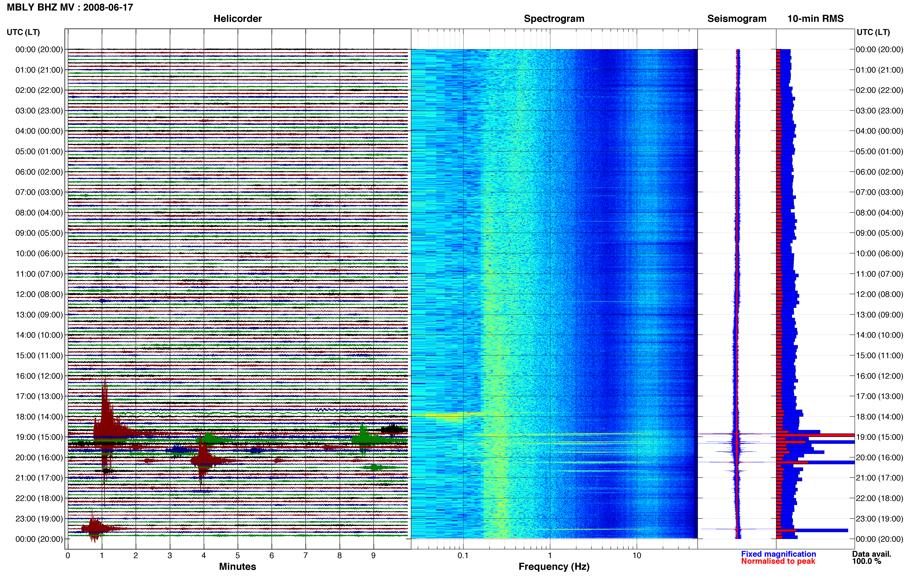
Task: Click left-axis time label '10:00 (06:00)'
Action: pos(39,253)
